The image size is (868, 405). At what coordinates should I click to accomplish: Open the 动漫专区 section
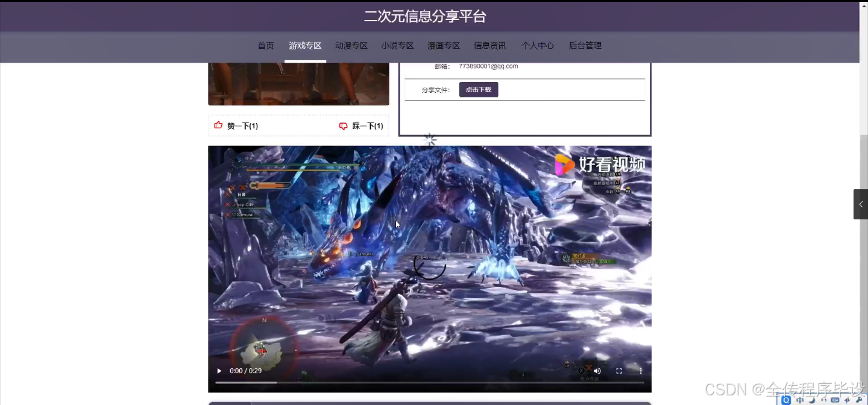pos(351,46)
